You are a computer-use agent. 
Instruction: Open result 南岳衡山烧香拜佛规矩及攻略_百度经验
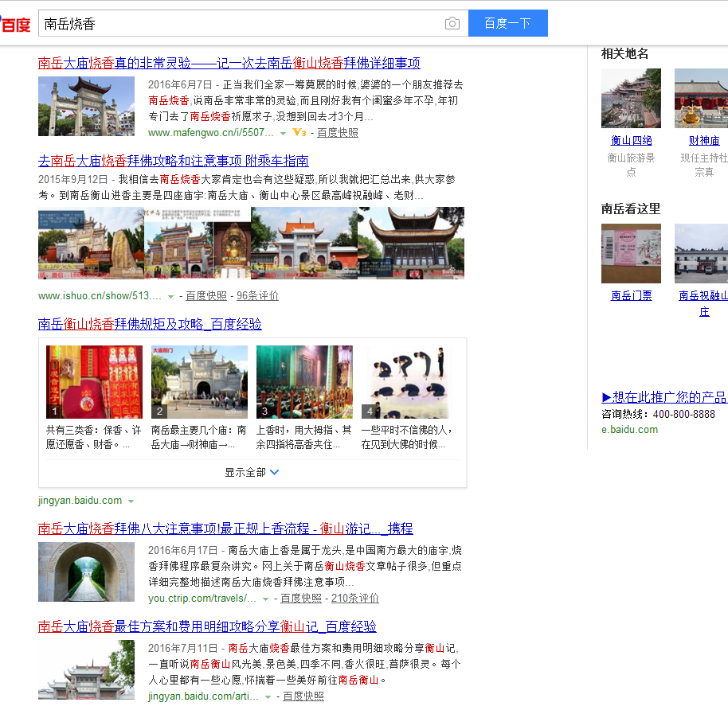[x=150, y=324]
